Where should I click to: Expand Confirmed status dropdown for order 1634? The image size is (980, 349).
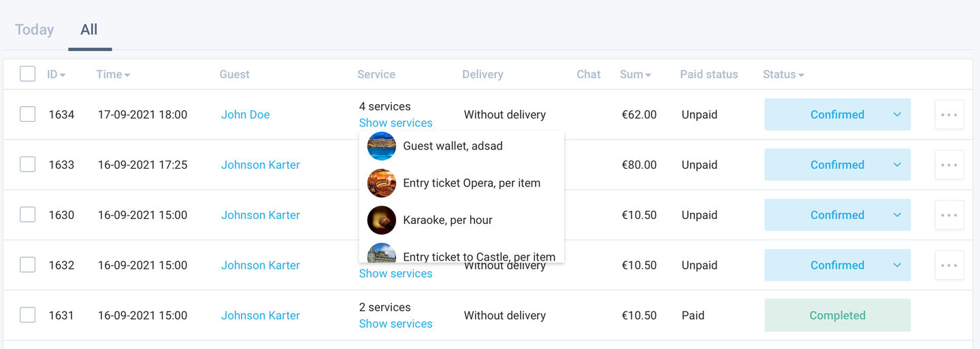click(897, 114)
